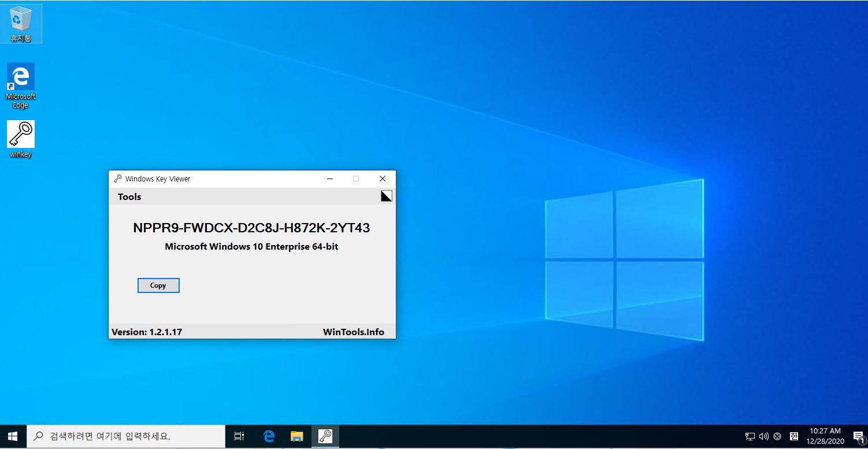
Task: Click the Version: 1.2.1.17 text
Action: click(x=147, y=332)
